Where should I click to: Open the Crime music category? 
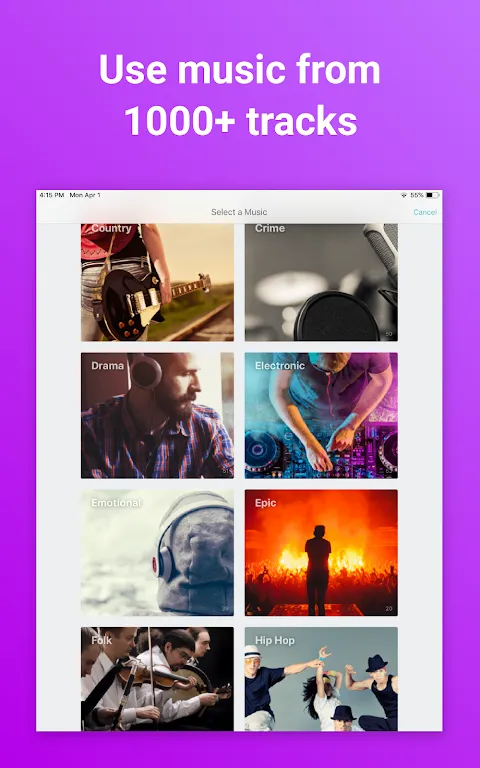321,282
